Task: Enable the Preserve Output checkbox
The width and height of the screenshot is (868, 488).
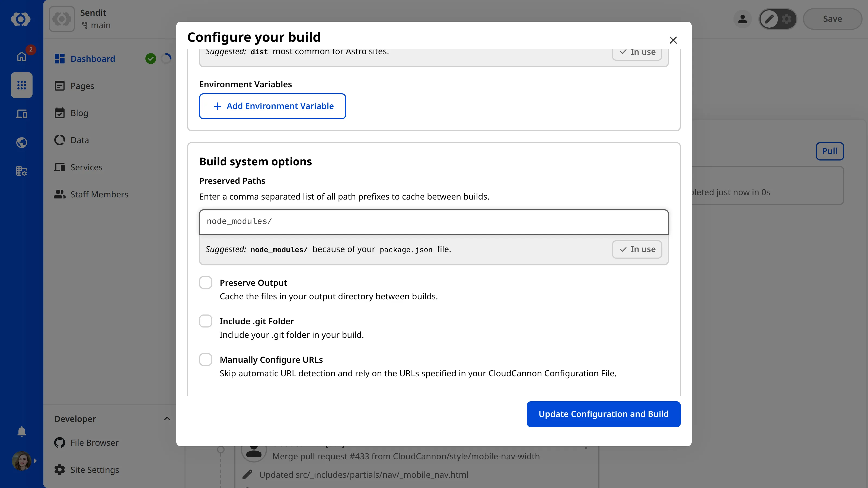Action: pos(206,282)
